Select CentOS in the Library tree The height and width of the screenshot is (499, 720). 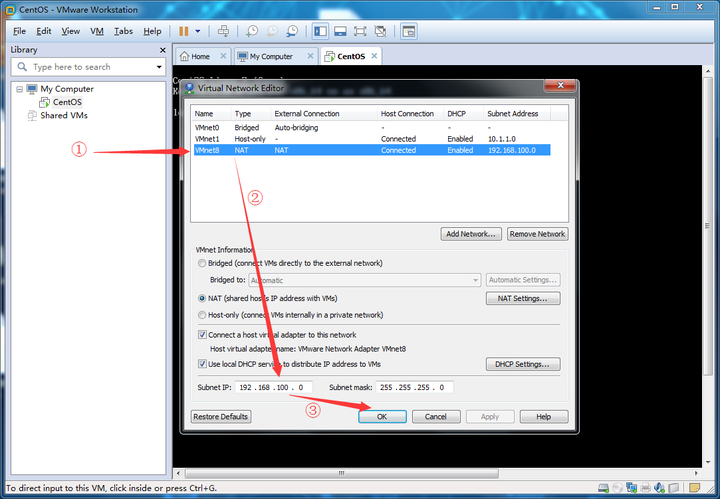point(67,102)
